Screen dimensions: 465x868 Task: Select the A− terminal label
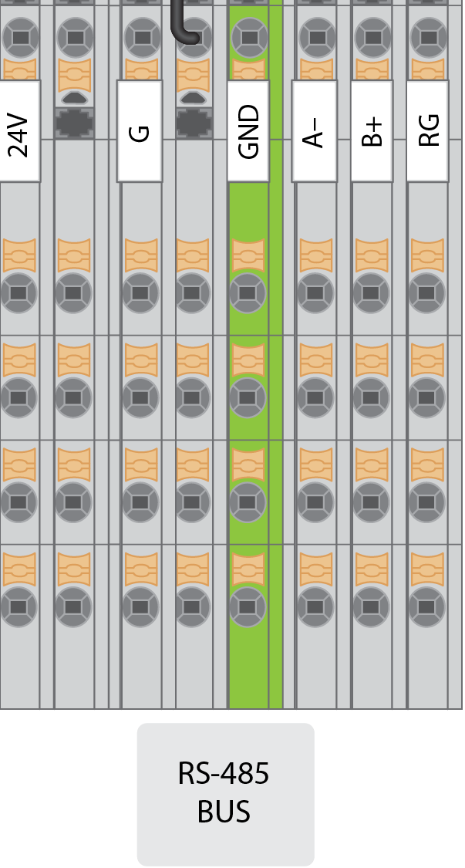click(315, 131)
